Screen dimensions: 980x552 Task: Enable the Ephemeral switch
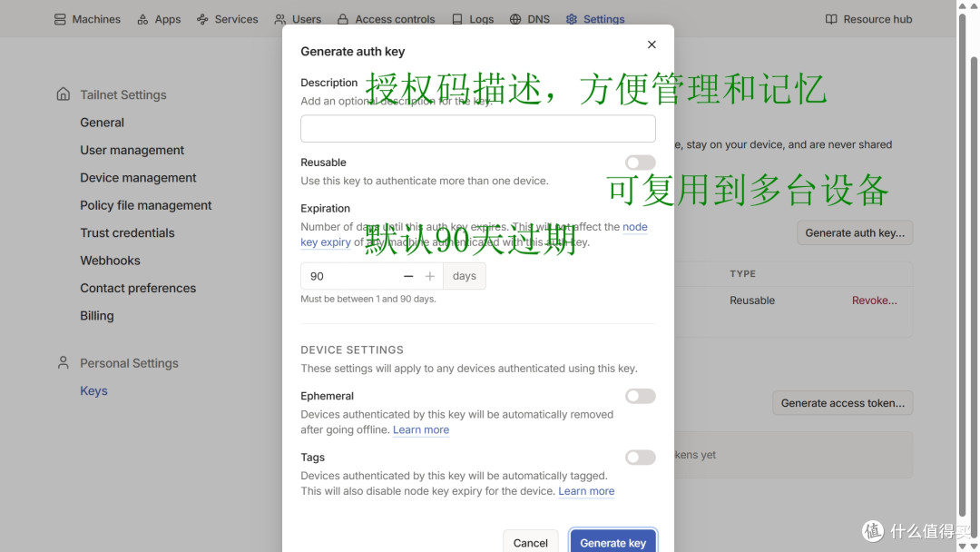(x=640, y=396)
